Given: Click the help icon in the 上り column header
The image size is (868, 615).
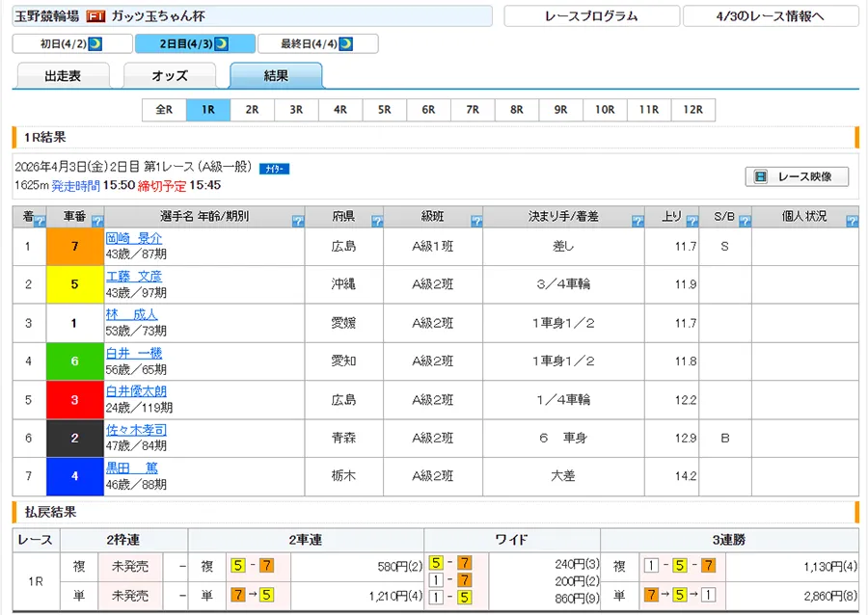Looking at the screenshot, I should [692, 222].
